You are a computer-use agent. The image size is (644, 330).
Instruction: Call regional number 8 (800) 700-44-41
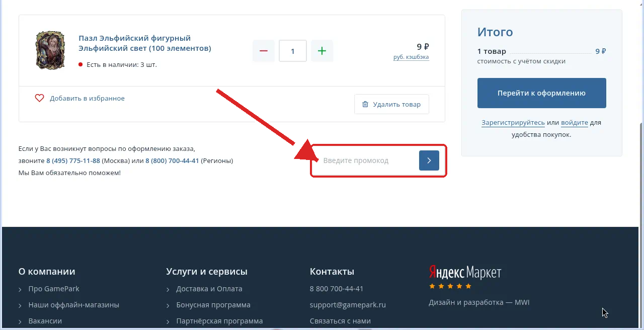coord(172,161)
